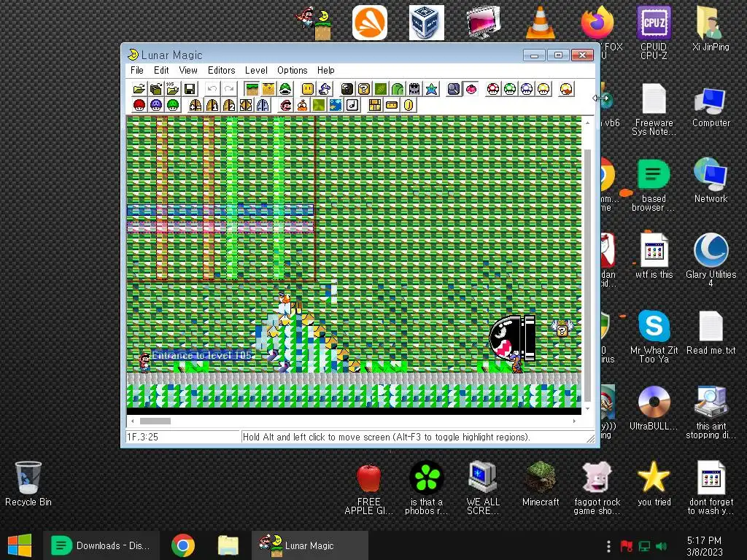Select the Banzai Bill sprite in the level
The image size is (747, 560).
pos(512,337)
